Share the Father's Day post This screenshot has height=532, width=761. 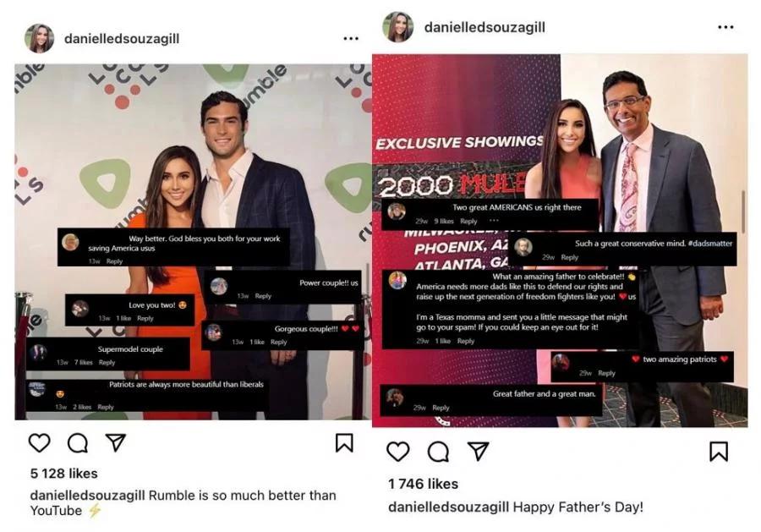(478, 451)
